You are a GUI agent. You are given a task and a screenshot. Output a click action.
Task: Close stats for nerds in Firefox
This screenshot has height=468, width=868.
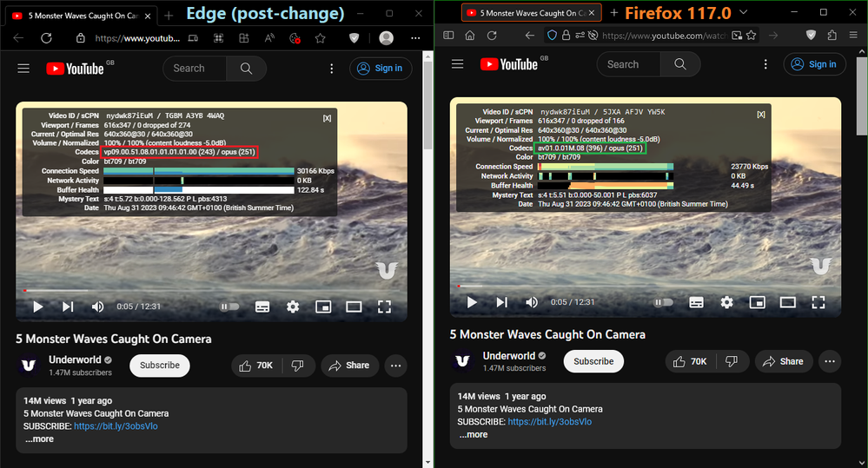click(x=761, y=115)
